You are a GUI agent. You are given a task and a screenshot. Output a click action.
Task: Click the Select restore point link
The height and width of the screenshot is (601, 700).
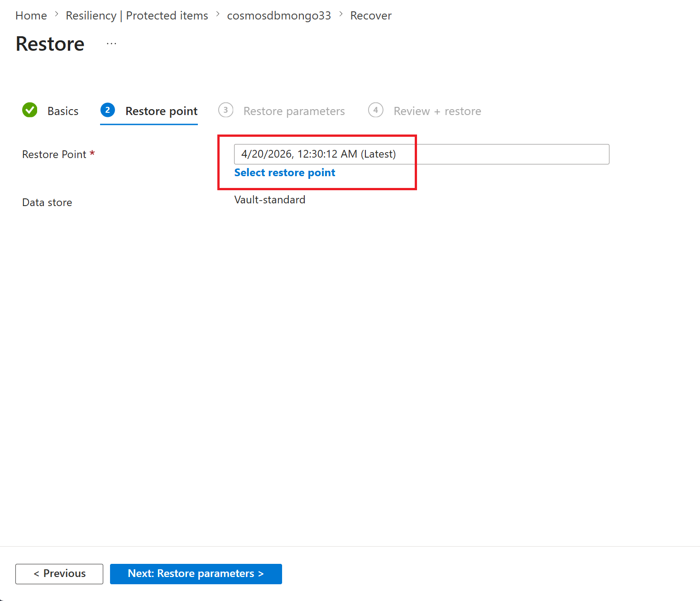[x=285, y=173]
